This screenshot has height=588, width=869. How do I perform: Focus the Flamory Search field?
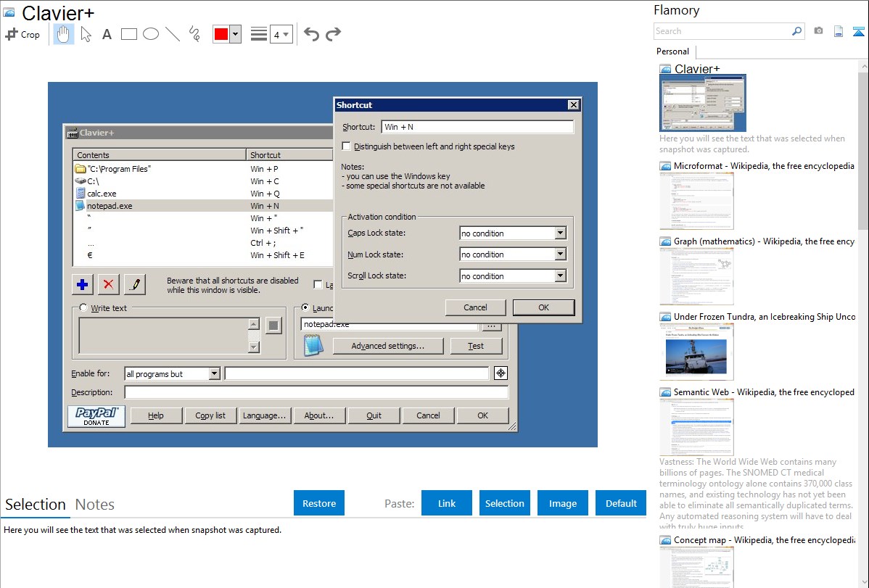tap(722, 31)
